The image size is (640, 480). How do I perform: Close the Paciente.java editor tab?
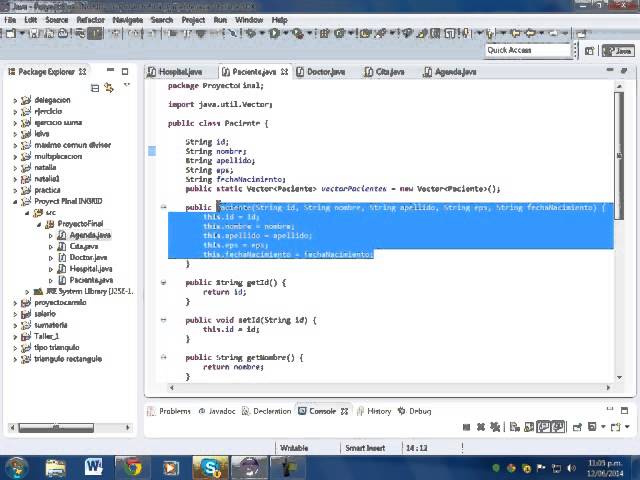pyautogui.click(x=284, y=72)
